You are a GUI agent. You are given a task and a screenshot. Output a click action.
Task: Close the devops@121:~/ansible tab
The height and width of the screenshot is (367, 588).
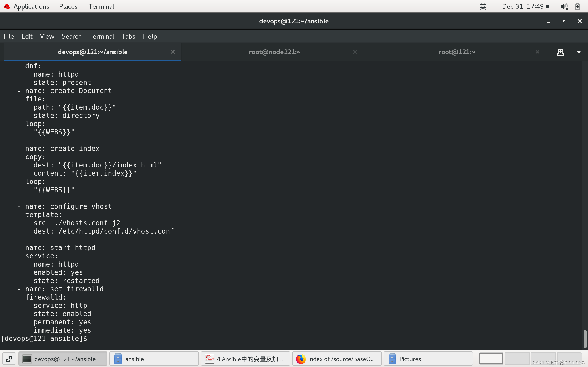point(172,52)
